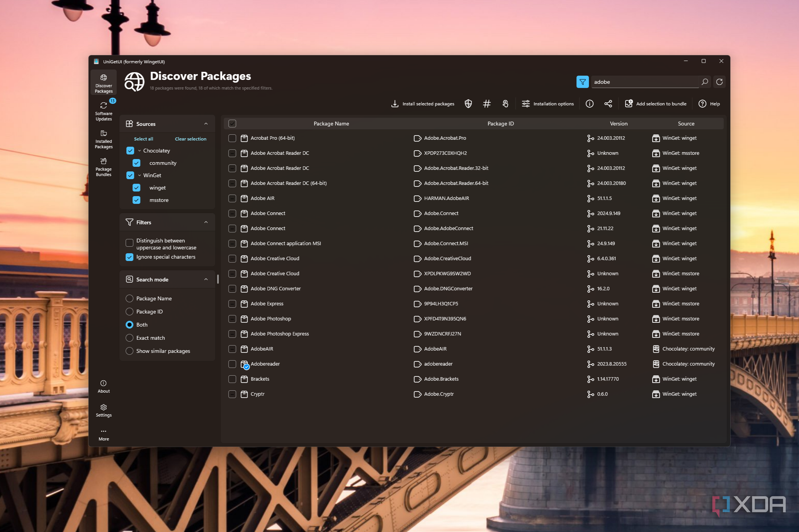
Task: Click WinGet source icon in Cryptr row
Action: coord(656,394)
